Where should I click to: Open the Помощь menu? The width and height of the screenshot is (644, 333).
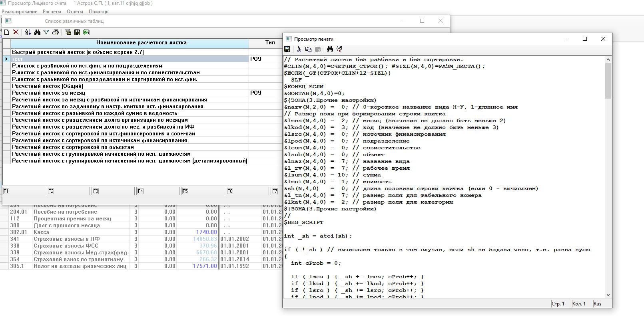pyautogui.click(x=98, y=12)
